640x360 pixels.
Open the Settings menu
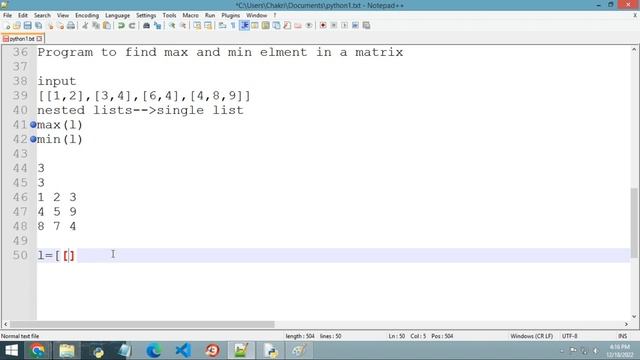tap(146, 15)
